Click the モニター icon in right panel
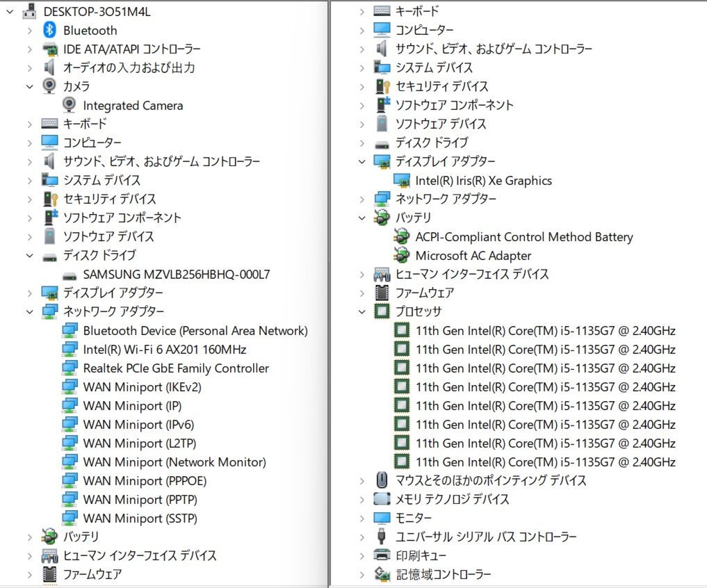 [x=382, y=518]
